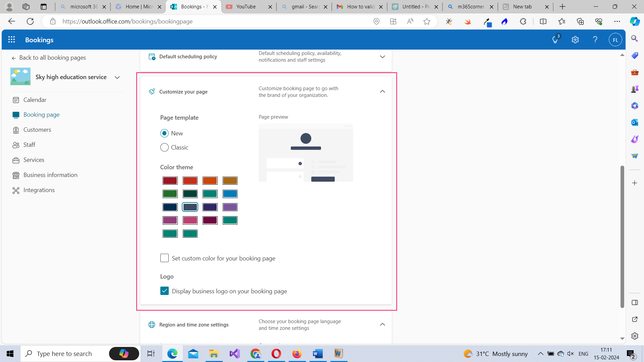
Task: Select the light blue color theme swatch
Action: click(230, 194)
